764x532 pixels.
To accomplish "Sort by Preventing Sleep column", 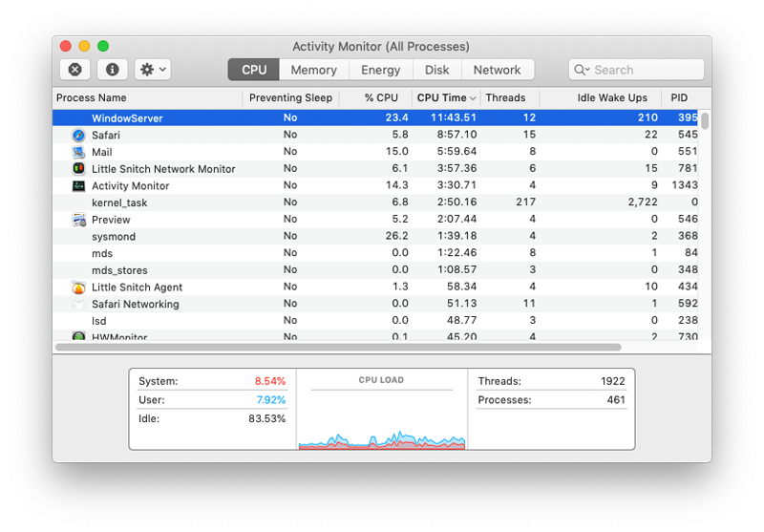I will 291,98.
